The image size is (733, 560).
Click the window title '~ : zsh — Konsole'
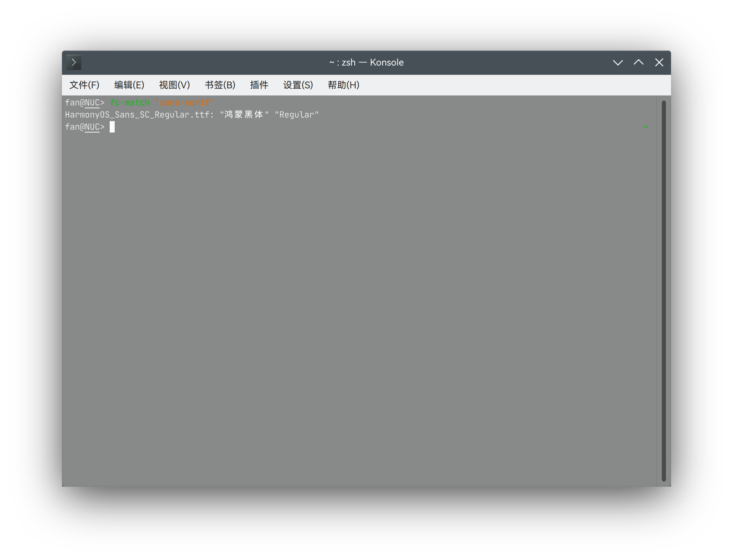click(x=366, y=63)
